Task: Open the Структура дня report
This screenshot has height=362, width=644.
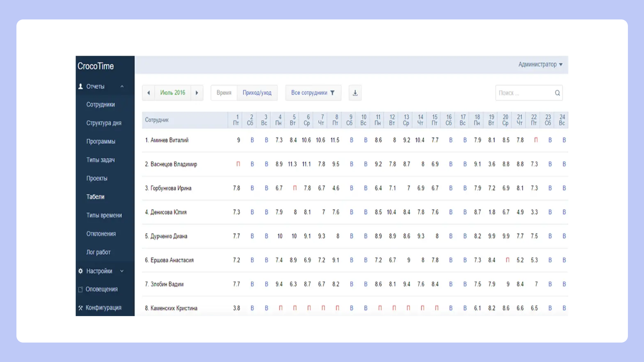Action: pos(104,123)
